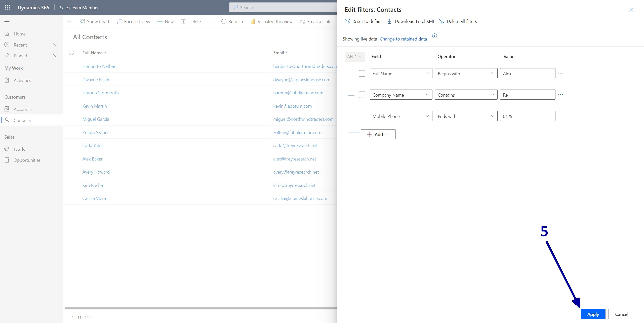This screenshot has height=323, width=644.
Task: Go to Leads in the sidebar
Action: (19, 149)
